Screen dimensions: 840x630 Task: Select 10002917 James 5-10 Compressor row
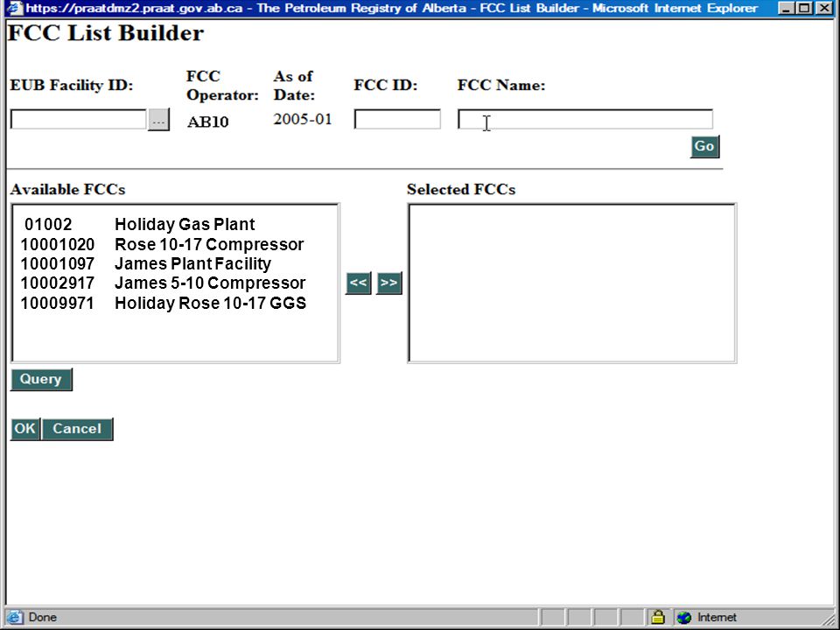coord(163,283)
